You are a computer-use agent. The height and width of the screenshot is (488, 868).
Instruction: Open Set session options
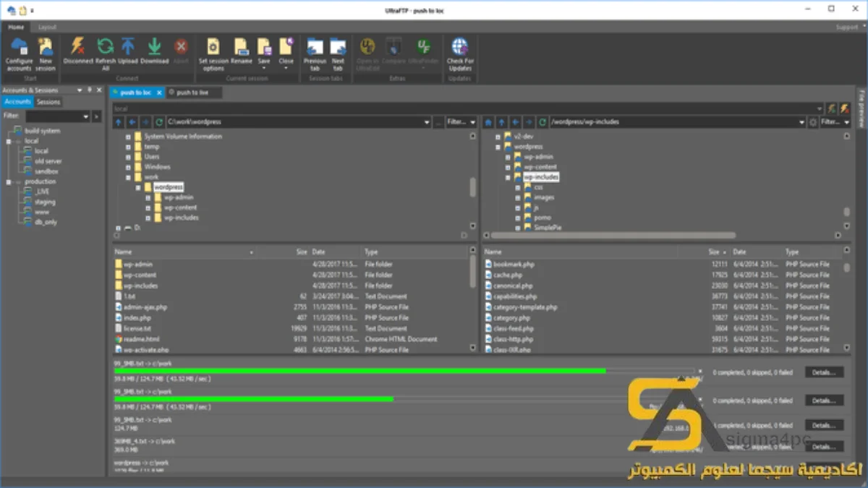(213, 54)
